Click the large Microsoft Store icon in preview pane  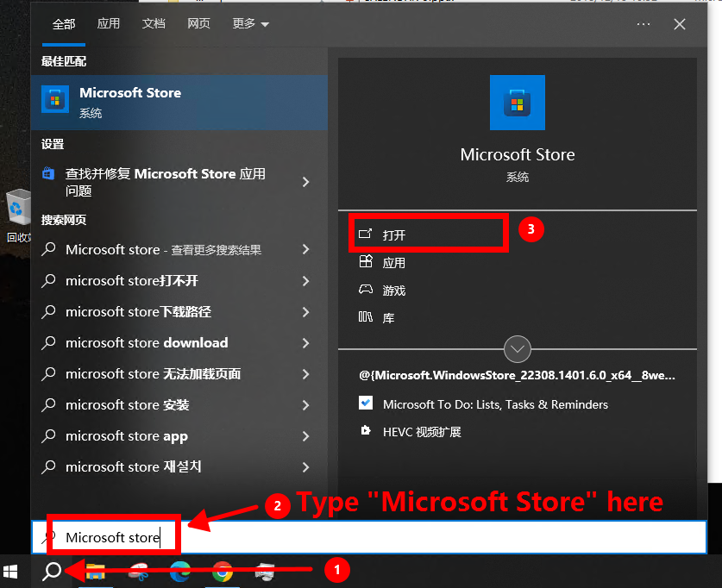(518, 103)
